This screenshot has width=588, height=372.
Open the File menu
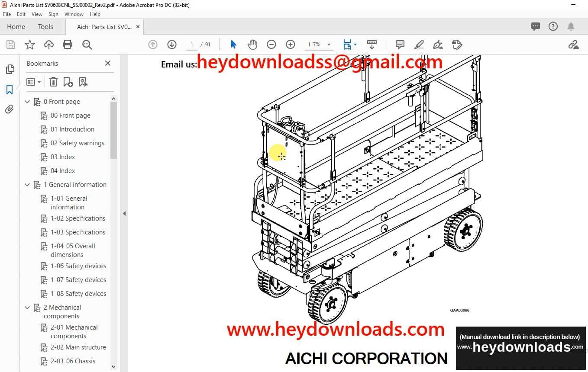[7, 14]
